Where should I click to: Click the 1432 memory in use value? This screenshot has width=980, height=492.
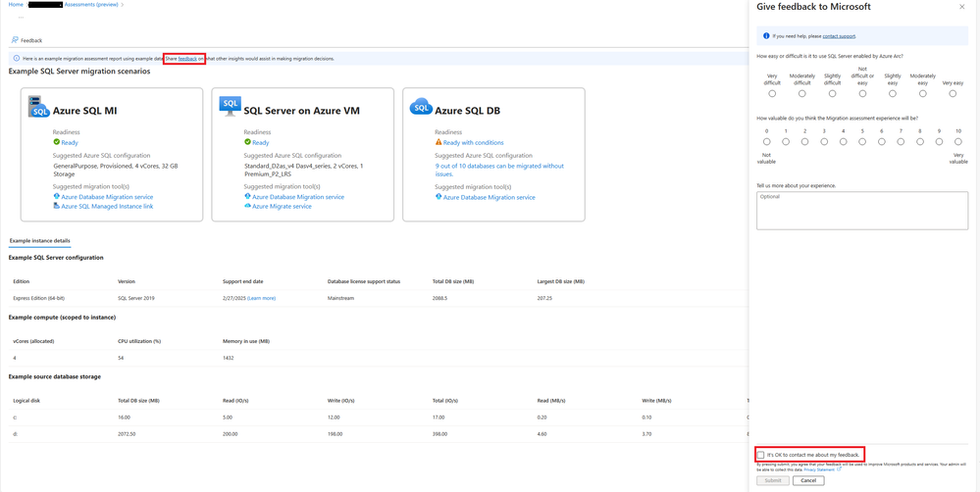229,359
